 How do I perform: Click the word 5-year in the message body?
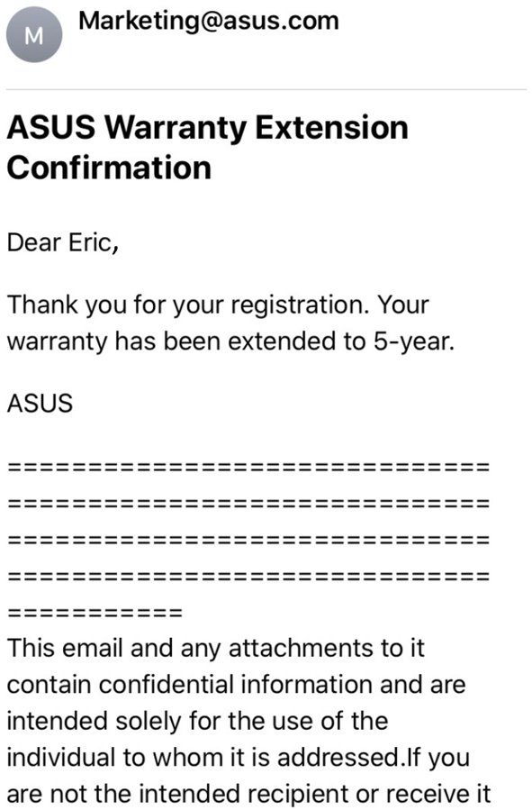(x=414, y=341)
